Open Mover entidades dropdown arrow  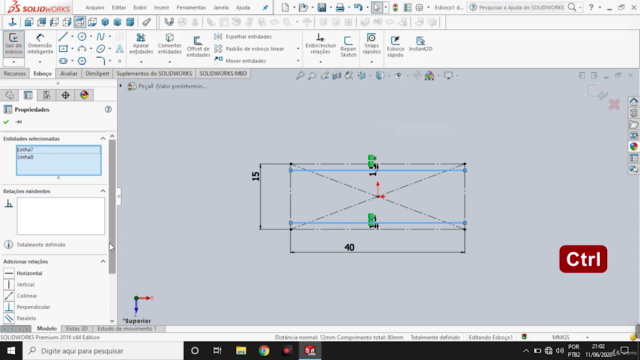[x=298, y=61]
